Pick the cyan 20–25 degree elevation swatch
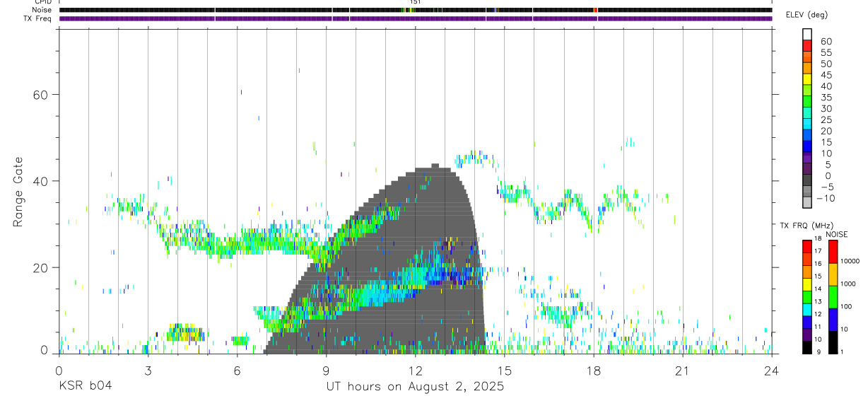The height and width of the screenshot is (401, 868). pyautogui.click(x=807, y=124)
